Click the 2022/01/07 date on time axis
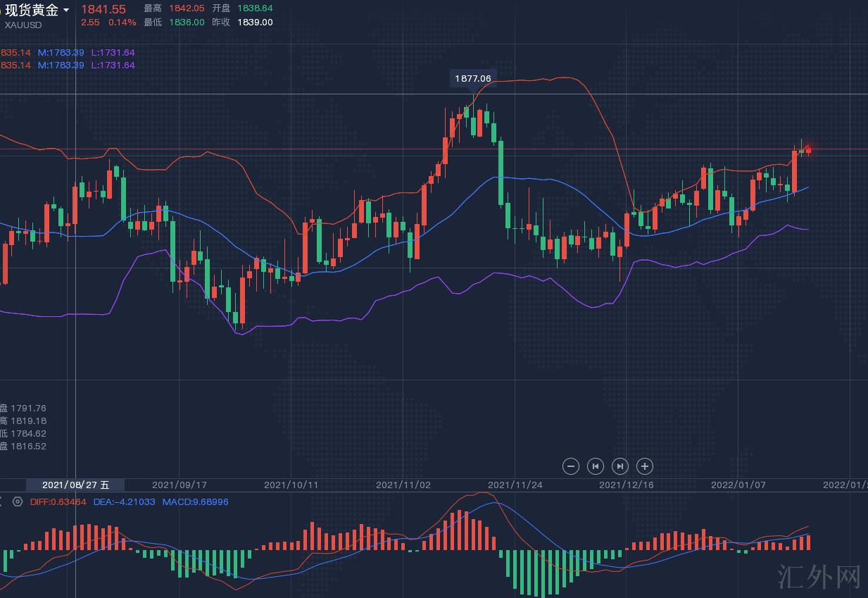Image resolution: width=868 pixels, height=598 pixels. click(x=738, y=485)
